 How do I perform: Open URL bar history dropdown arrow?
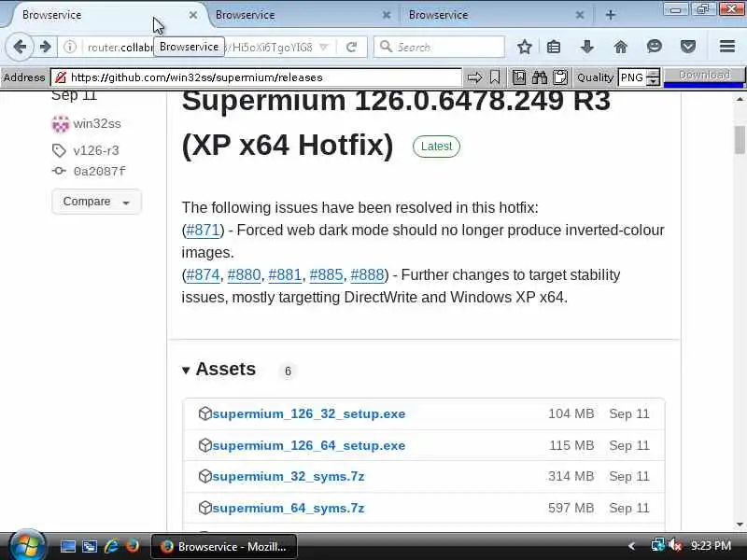click(324, 47)
